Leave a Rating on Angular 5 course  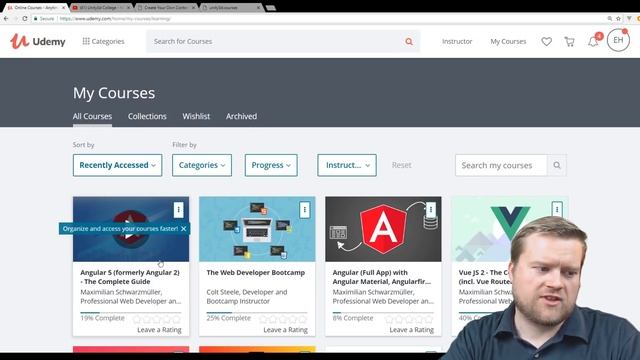click(159, 330)
